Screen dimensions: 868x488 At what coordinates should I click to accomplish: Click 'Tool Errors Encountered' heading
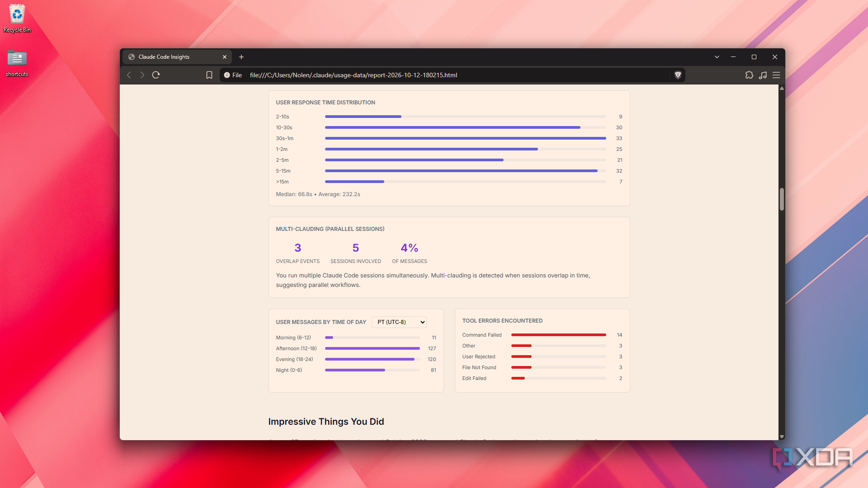click(x=502, y=321)
